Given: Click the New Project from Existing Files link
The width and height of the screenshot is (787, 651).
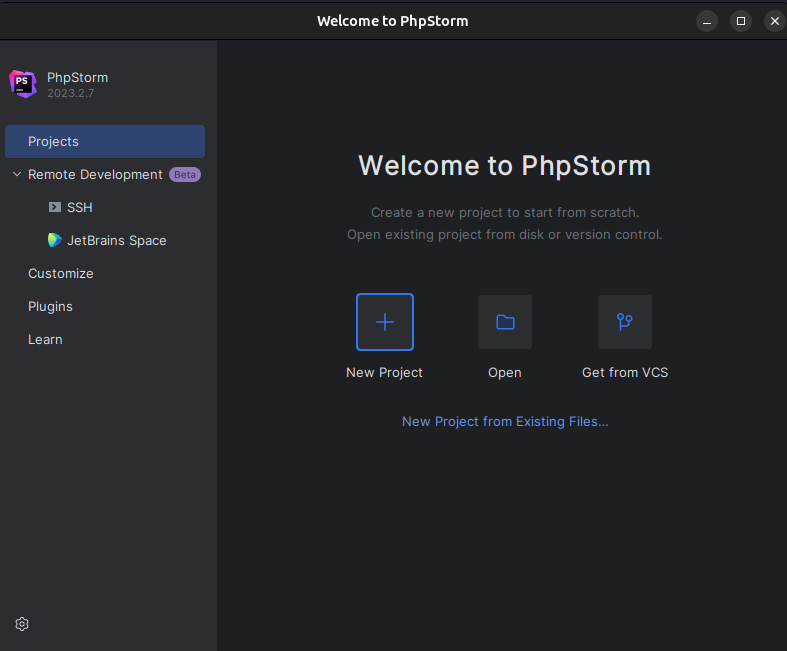Looking at the screenshot, I should [505, 422].
